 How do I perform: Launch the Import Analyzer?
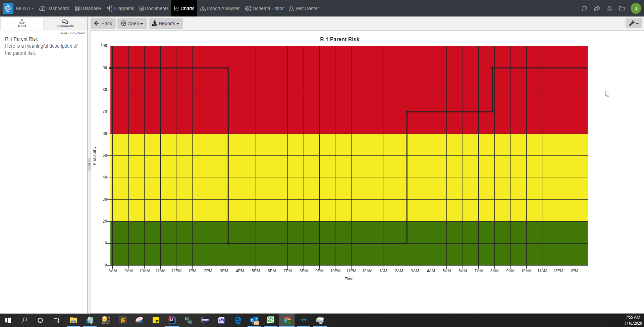(x=220, y=8)
